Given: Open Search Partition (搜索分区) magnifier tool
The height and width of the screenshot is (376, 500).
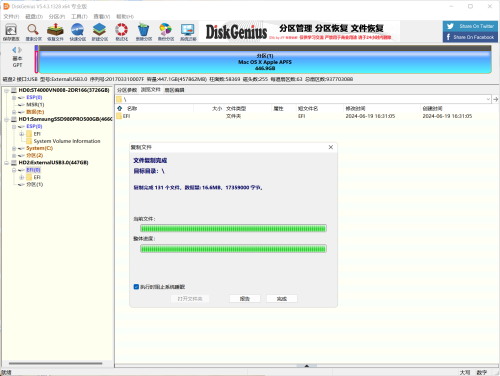Looking at the screenshot, I should click(x=33, y=32).
